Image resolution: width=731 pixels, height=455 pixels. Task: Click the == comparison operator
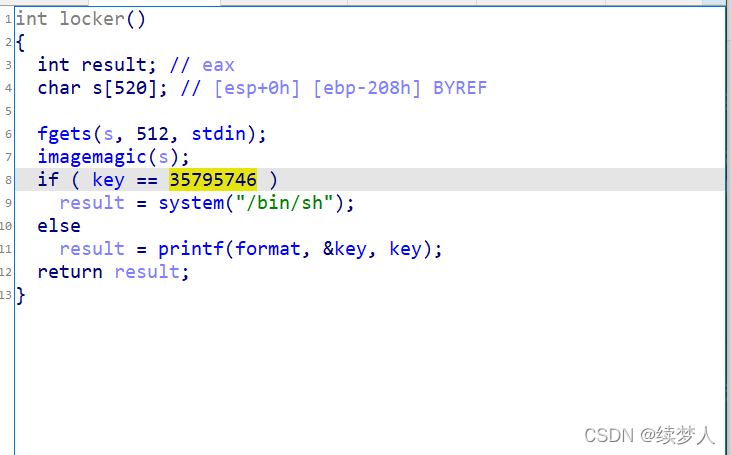pos(147,180)
